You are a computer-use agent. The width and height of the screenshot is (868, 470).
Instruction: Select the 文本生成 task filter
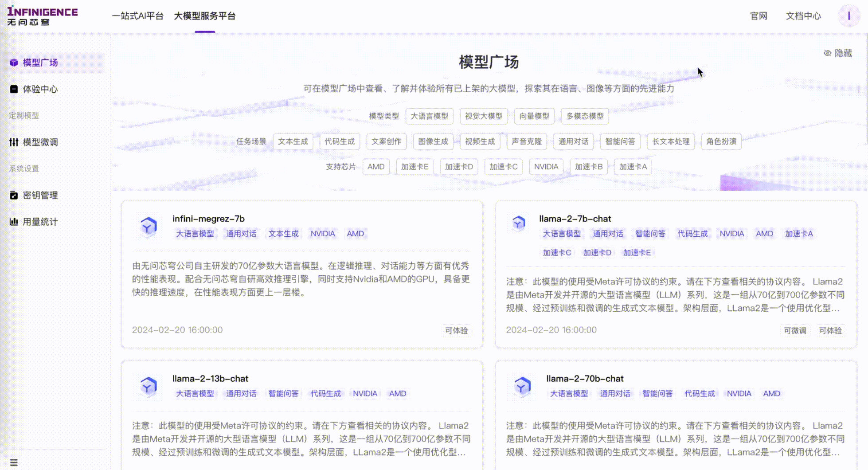coord(293,141)
